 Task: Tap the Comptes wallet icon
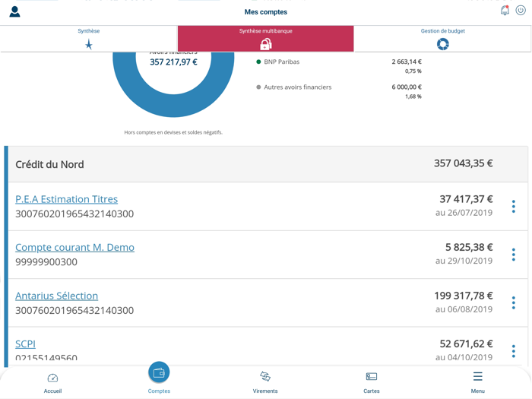pyautogui.click(x=159, y=372)
